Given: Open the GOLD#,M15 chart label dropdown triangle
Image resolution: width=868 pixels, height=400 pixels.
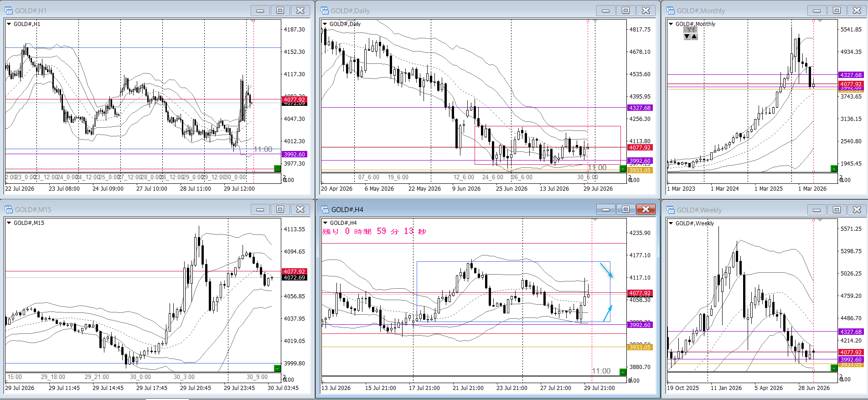Looking at the screenshot, I should pyautogui.click(x=9, y=223).
